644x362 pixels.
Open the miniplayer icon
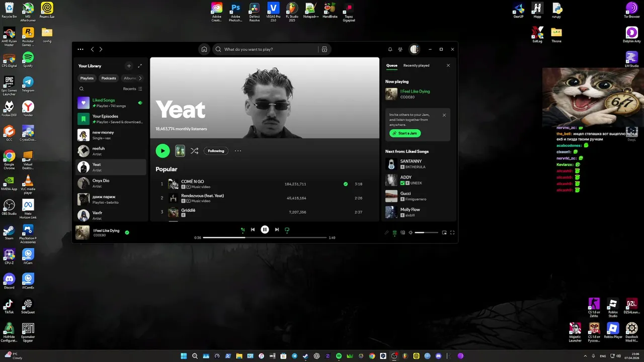pos(444,233)
